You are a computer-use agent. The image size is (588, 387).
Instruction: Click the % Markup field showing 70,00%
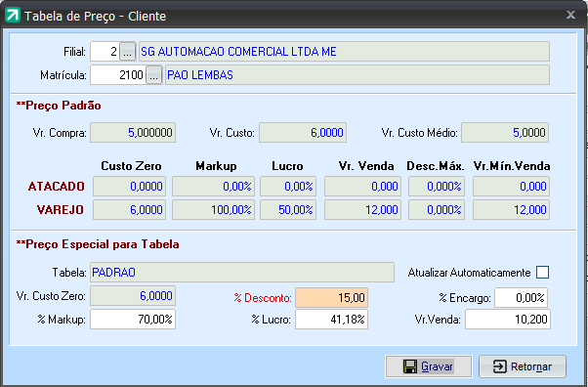point(133,319)
